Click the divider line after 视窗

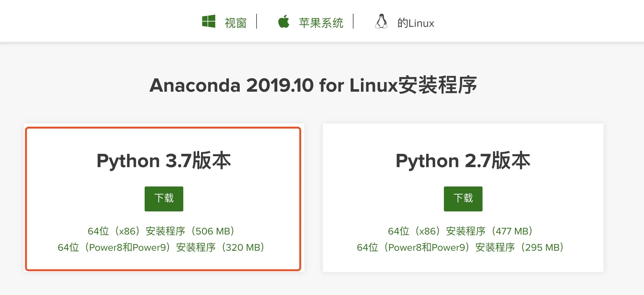coord(257,21)
